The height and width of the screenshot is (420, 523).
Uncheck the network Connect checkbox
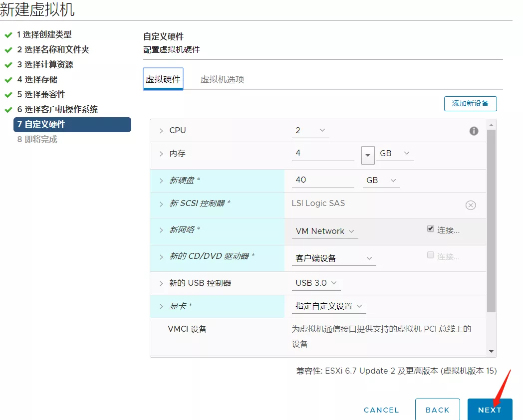point(431,228)
